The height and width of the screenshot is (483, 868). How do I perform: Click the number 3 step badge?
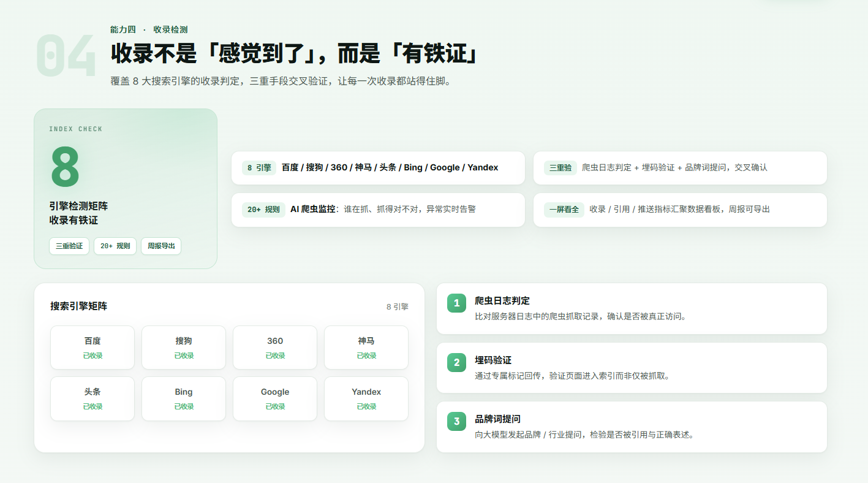click(456, 421)
